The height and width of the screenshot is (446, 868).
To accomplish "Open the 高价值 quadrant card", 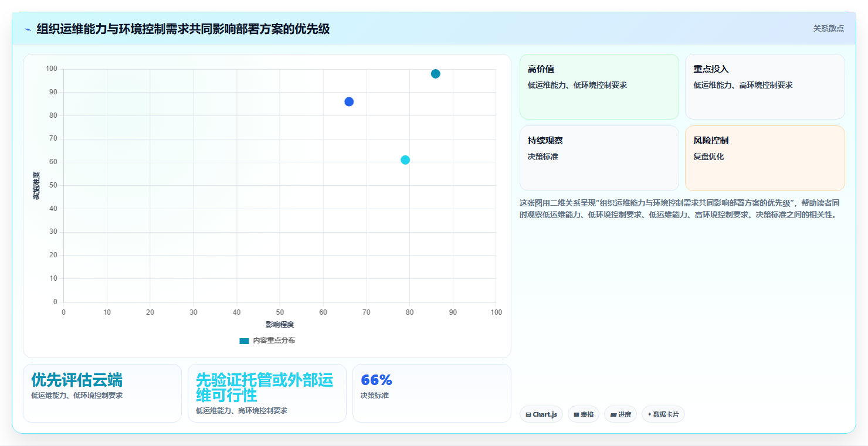I will 599,87.
